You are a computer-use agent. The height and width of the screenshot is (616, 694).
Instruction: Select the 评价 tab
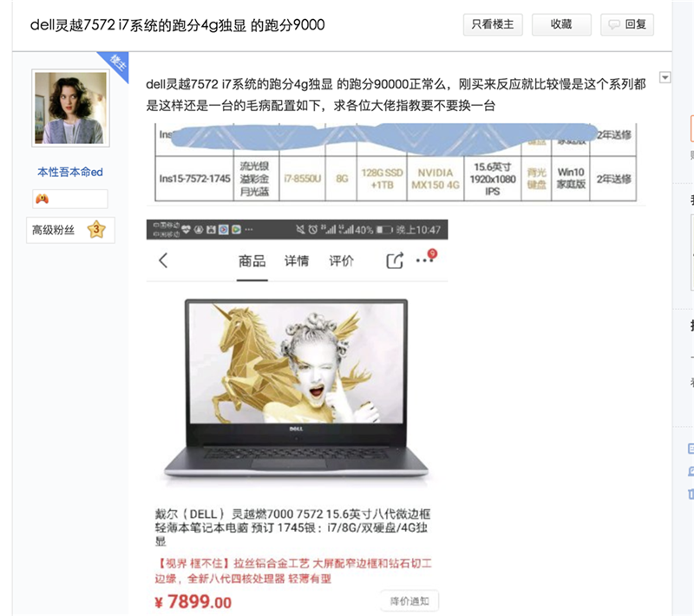click(341, 261)
